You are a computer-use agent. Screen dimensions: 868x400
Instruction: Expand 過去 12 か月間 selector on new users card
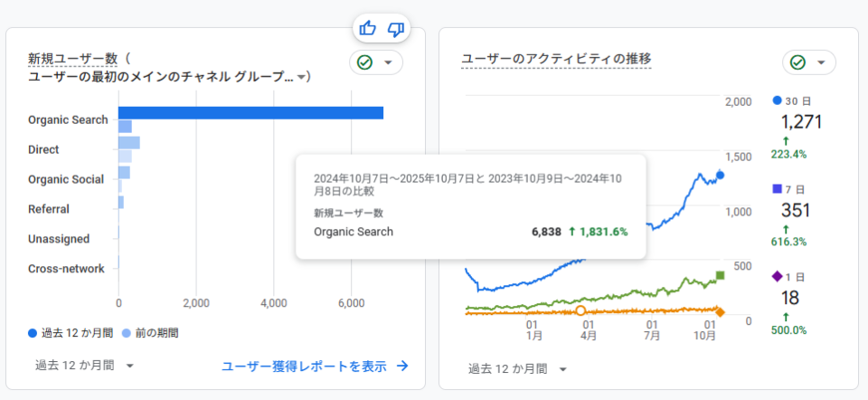84,366
